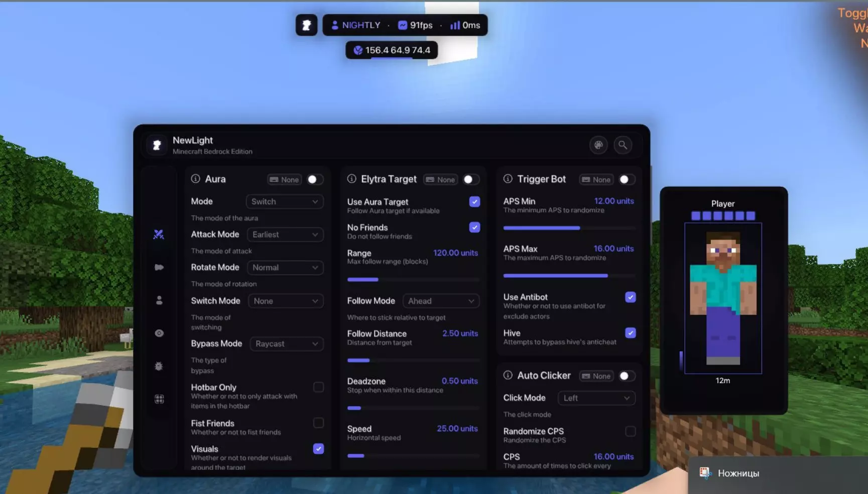Expand the Bypass Mode dropdown showing Raycast

(x=287, y=344)
